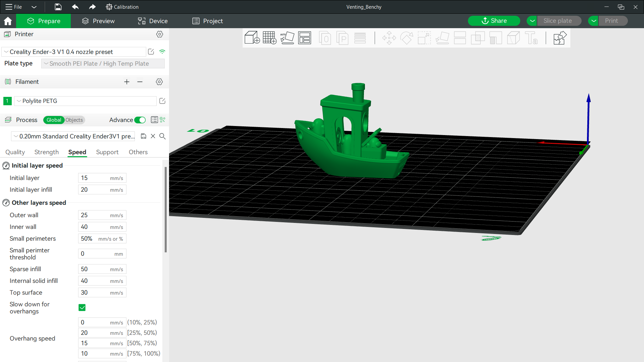Edit the Polylite PETG filament preset
Viewport: 644px width, 362px height.
click(162, 101)
